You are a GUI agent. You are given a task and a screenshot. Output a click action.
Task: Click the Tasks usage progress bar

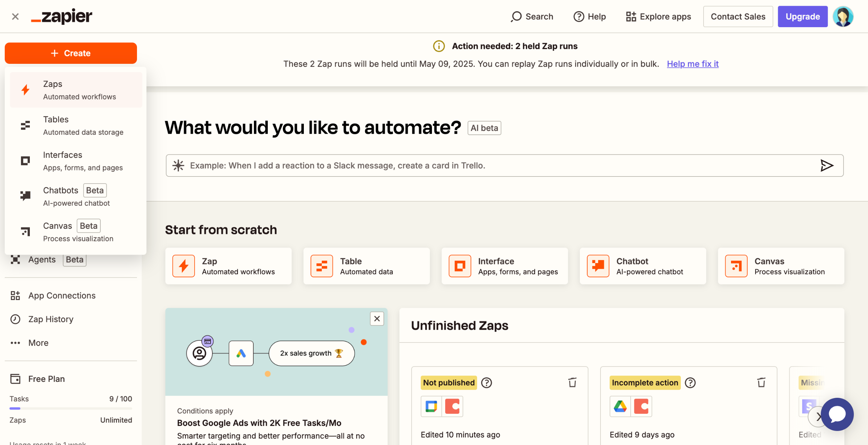tap(71, 408)
